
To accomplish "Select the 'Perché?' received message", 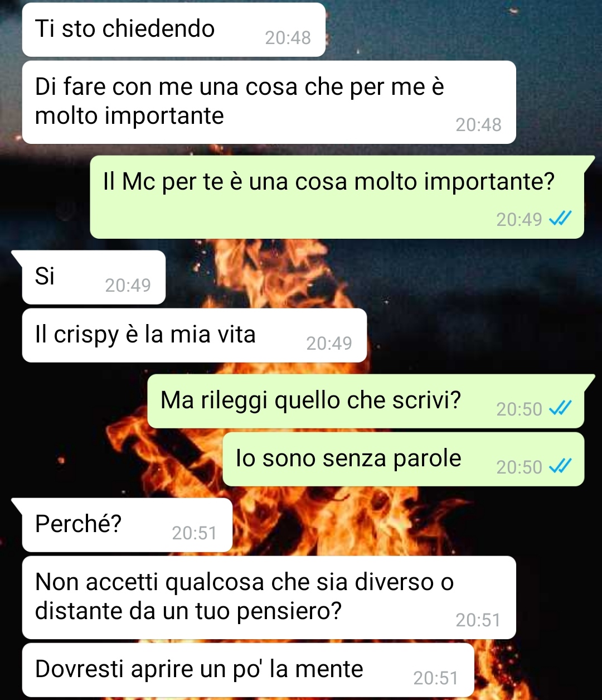I will [x=127, y=525].
